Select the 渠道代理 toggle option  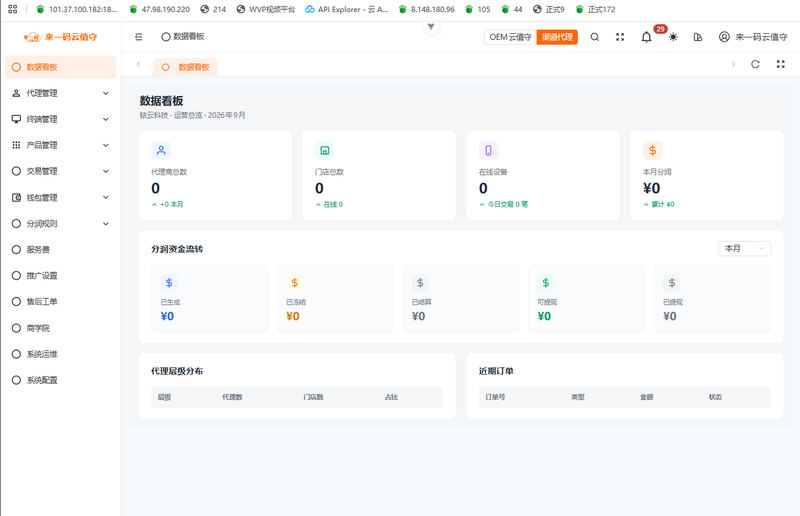coord(557,37)
